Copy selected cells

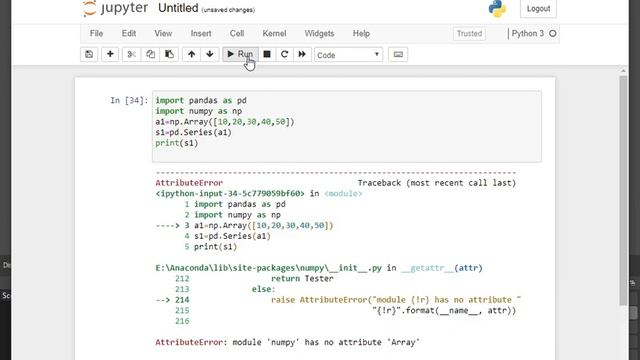150,54
